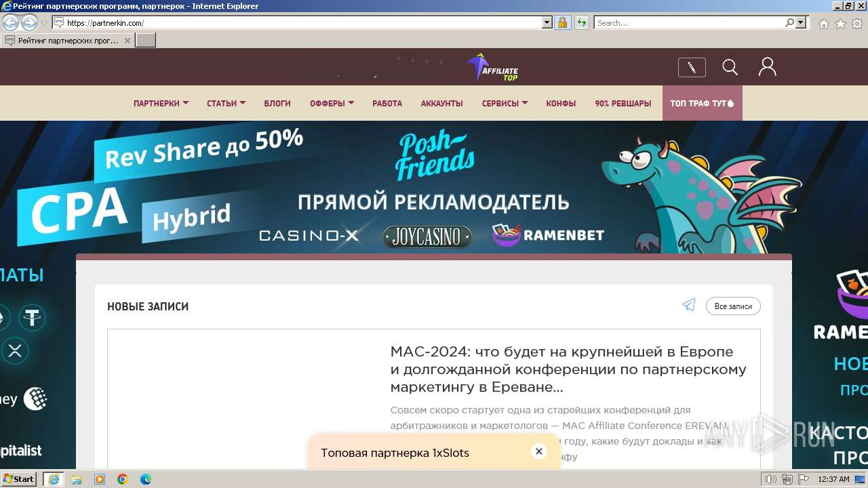The image size is (868, 488).
Task: Open a new browser tab
Action: click(146, 41)
